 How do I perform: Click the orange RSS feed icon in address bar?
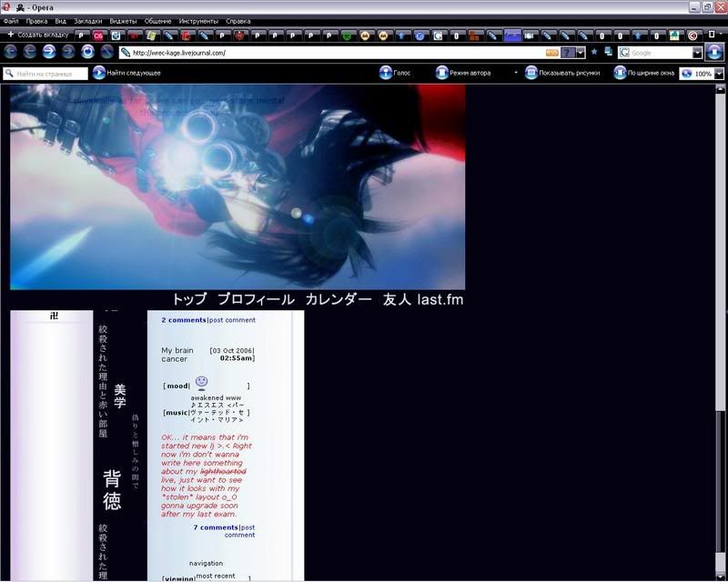click(x=552, y=53)
